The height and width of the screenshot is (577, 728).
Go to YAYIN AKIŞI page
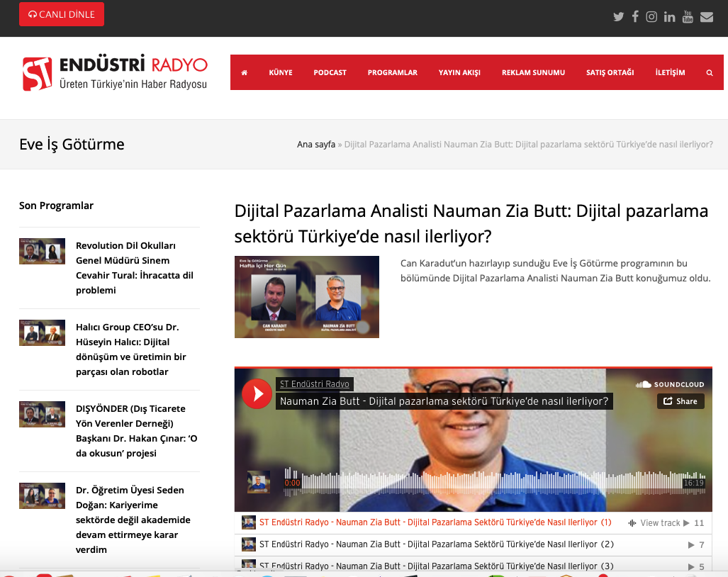click(x=459, y=72)
